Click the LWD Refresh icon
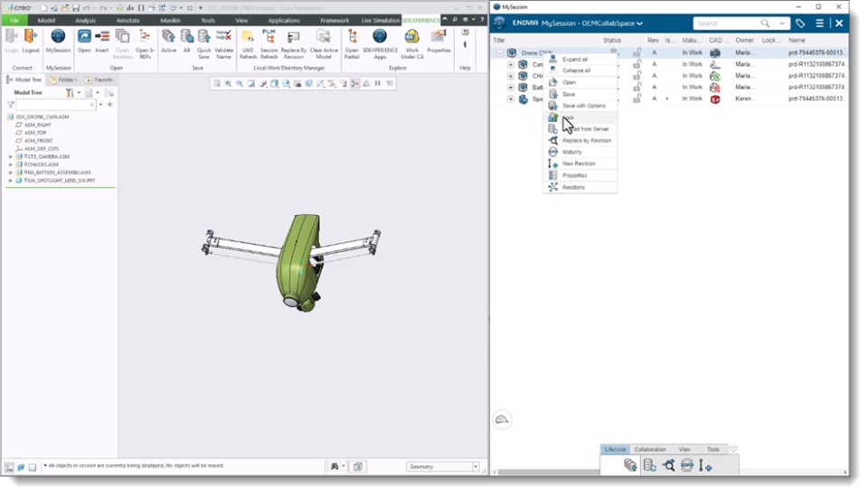The image size is (868, 495). pos(248,37)
